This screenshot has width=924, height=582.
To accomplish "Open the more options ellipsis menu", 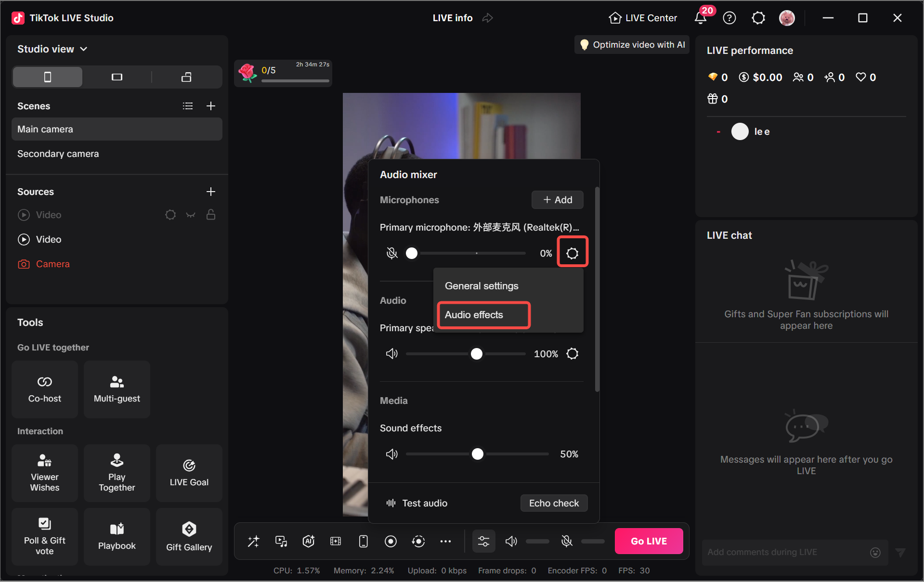I will pos(445,541).
